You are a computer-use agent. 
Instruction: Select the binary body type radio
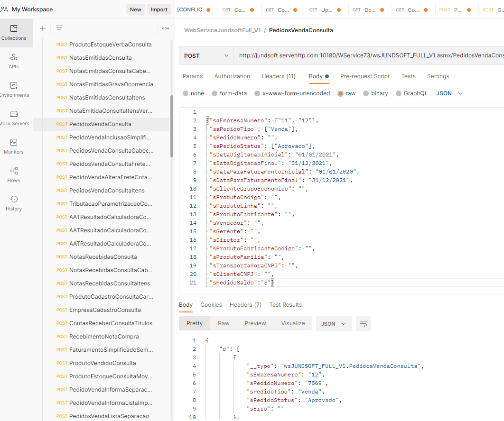tap(366, 93)
